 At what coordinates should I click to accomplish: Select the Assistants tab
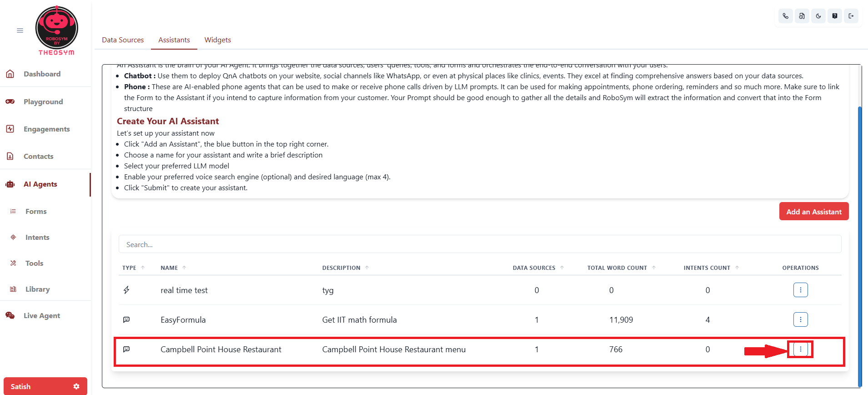coord(174,40)
